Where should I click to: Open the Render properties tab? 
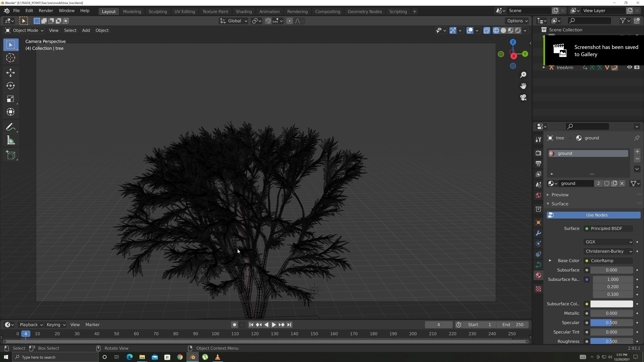(x=538, y=153)
